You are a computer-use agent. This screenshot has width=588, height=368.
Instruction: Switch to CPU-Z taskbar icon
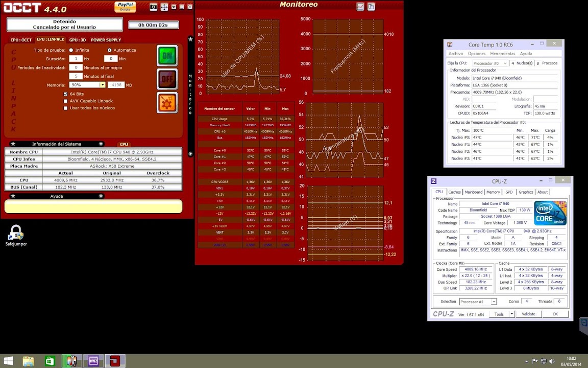point(93,361)
